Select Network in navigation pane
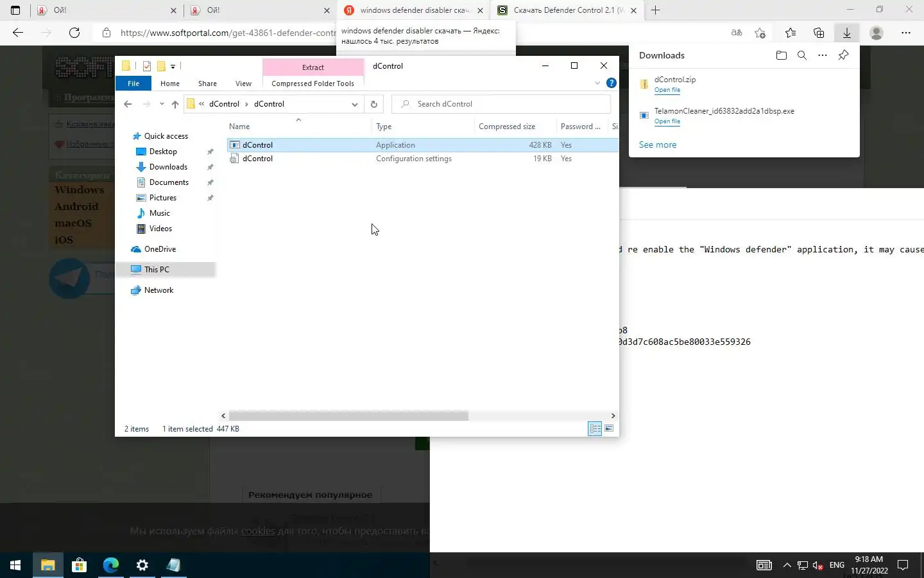Screen dimensions: 924x578 (158, 290)
